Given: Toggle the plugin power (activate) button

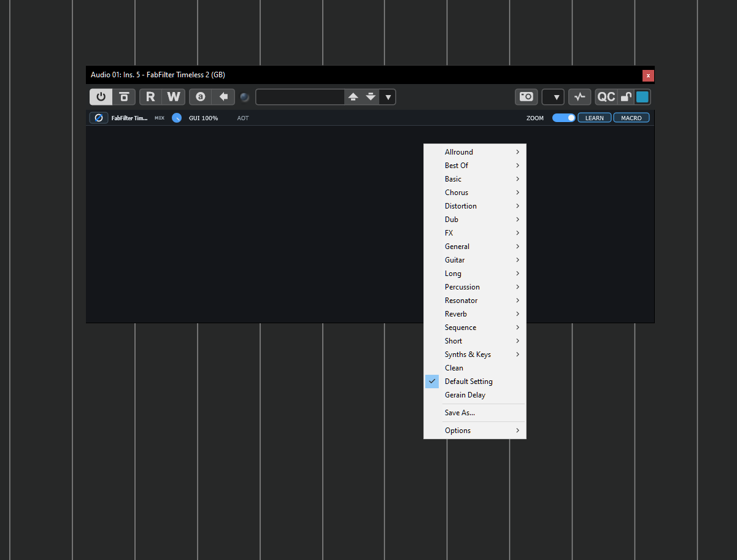Looking at the screenshot, I should pyautogui.click(x=101, y=97).
